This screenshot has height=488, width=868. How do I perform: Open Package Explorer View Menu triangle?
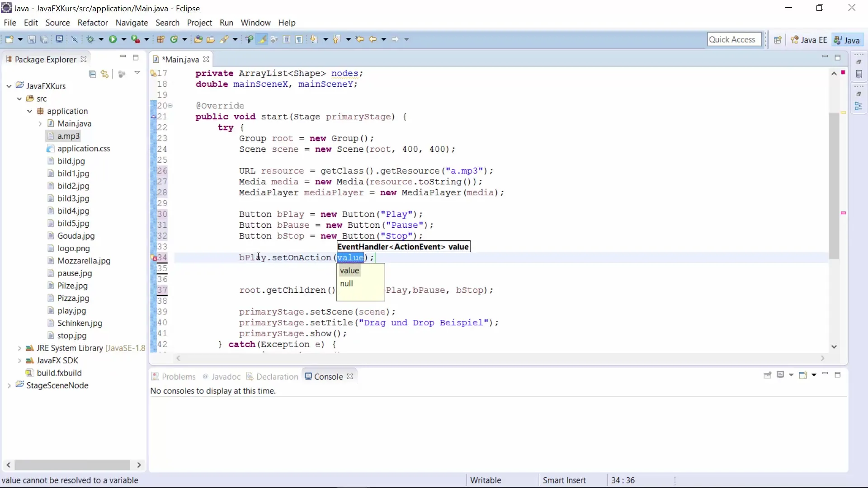(x=137, y=73)
